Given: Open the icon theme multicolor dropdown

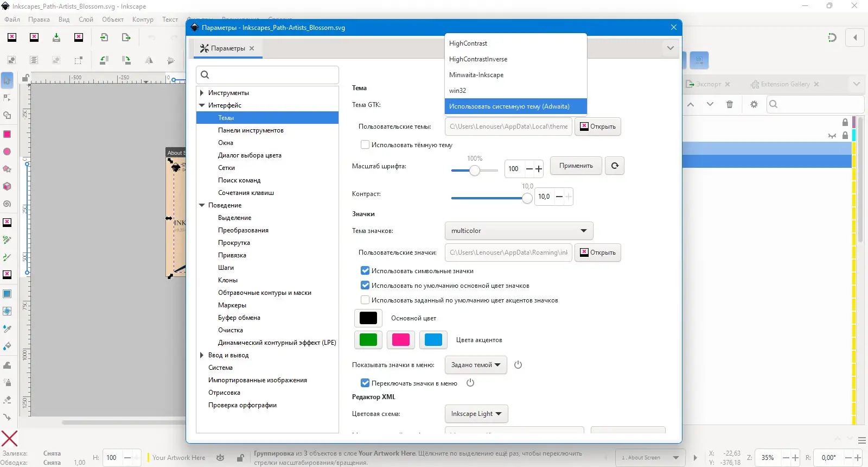Looking at the screenshot, I should 519,231.
